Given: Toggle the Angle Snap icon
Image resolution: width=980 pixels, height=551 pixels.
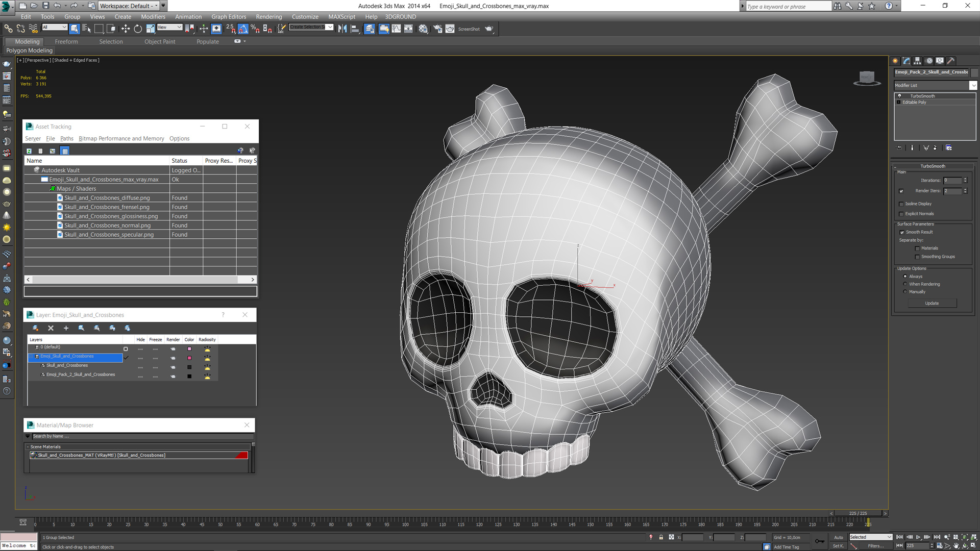Looking at the screenshot, I should point(243,29).
